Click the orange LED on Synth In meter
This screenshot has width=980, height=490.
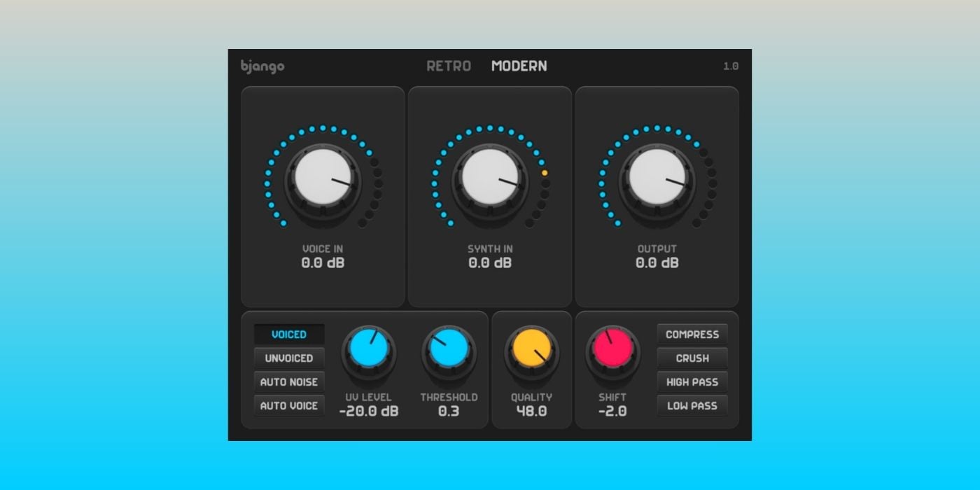tap(545, 172)
